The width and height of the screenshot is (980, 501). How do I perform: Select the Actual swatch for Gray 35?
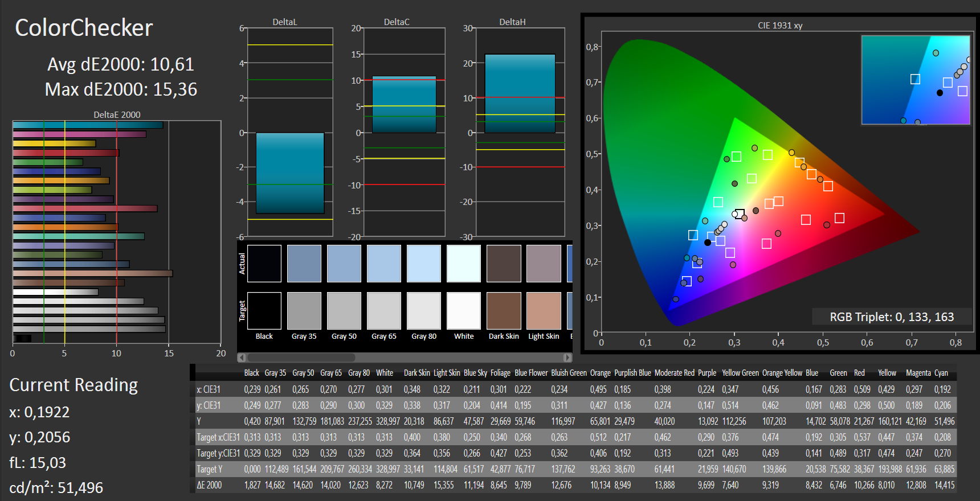[x=304, y=264]
